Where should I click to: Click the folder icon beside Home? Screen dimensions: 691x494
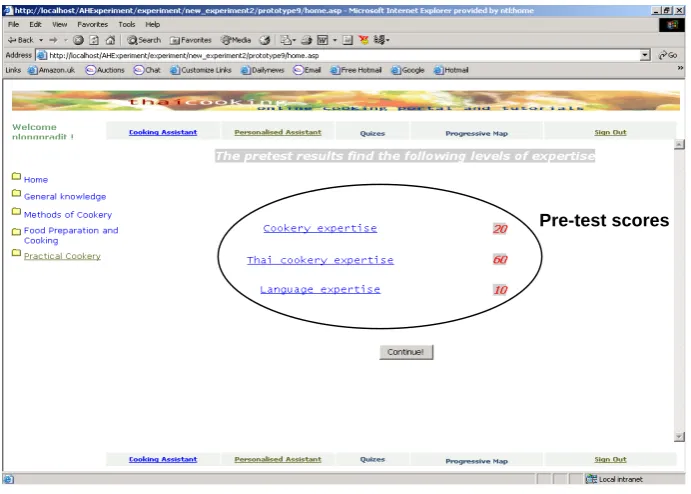(x=16, y=176)
